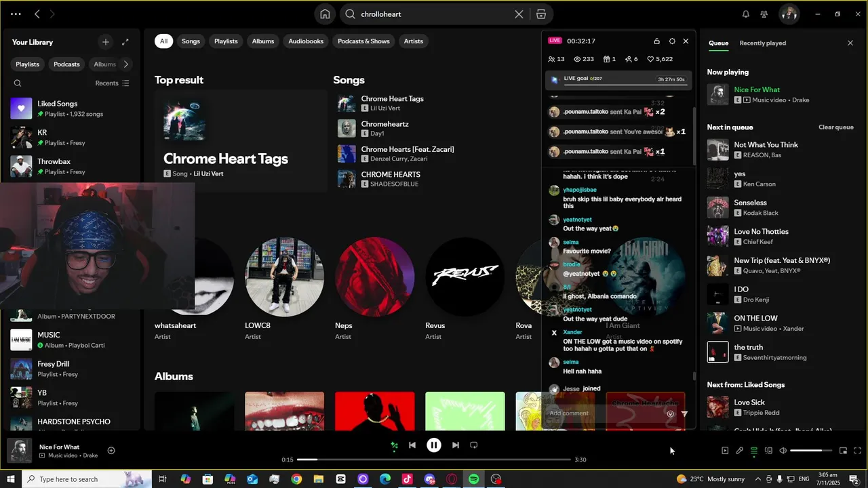Mute the volume speaker icon
This screenshot has height=488, width=868.
[x=783, y=451]
